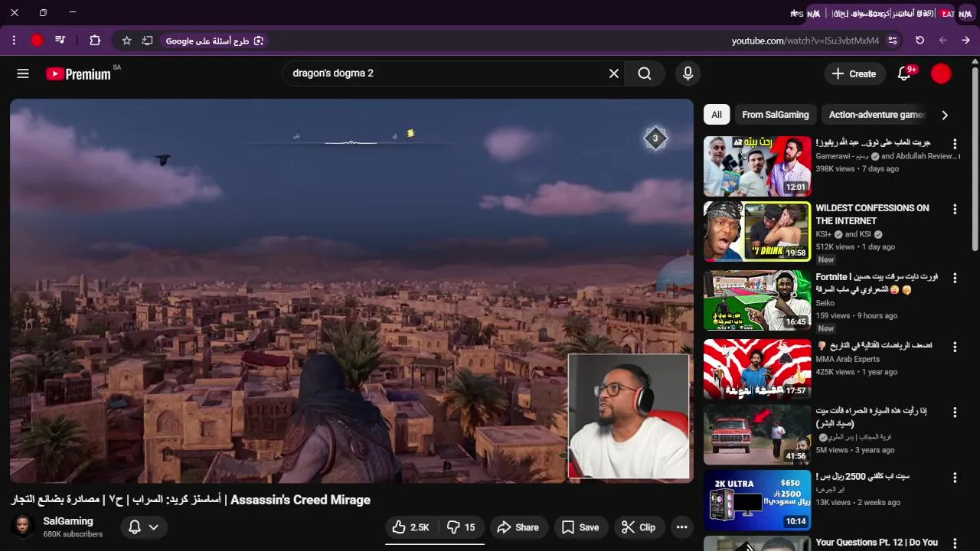Dislike the video showing 15
This screenshot has width=980, height=551.
461,527
